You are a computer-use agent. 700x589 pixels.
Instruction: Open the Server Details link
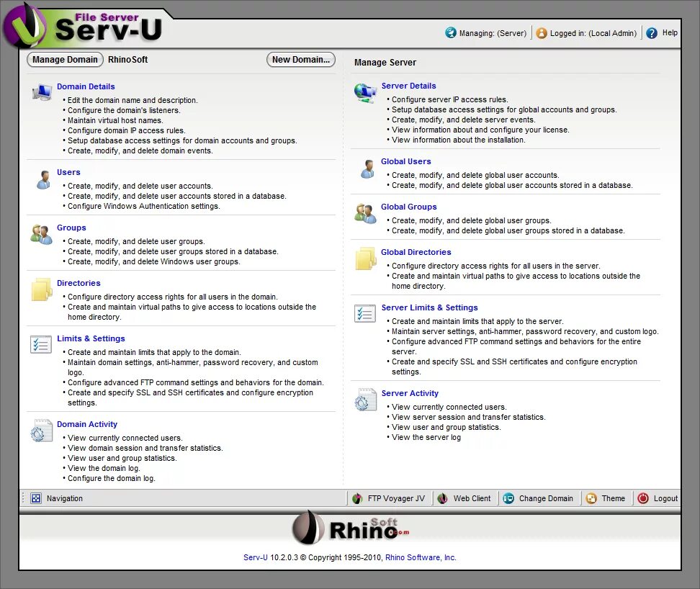click(x=408, y=86)
